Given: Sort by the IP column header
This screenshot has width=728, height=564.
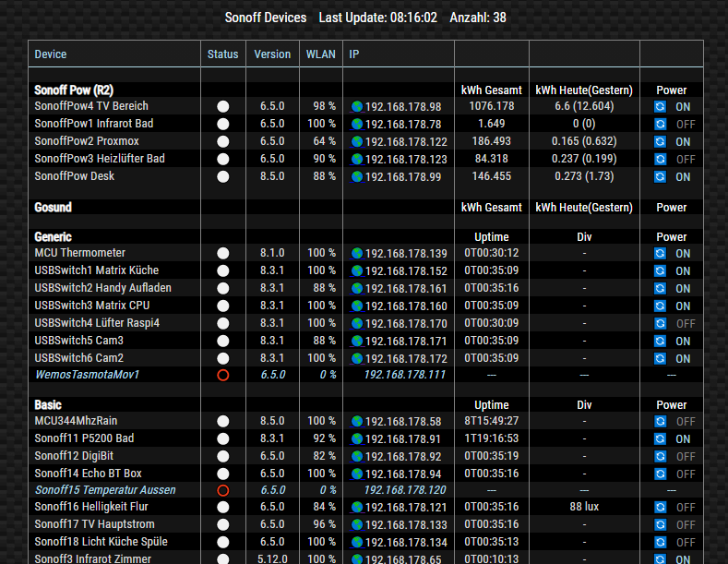Looking at the screenshot, I should coord(353,54).
